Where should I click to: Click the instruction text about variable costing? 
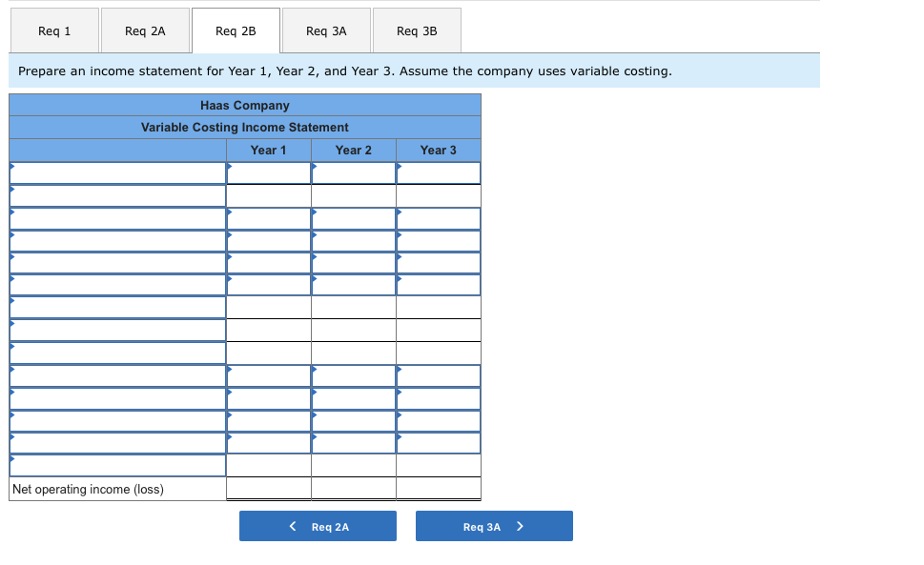[x=345, y=71]
